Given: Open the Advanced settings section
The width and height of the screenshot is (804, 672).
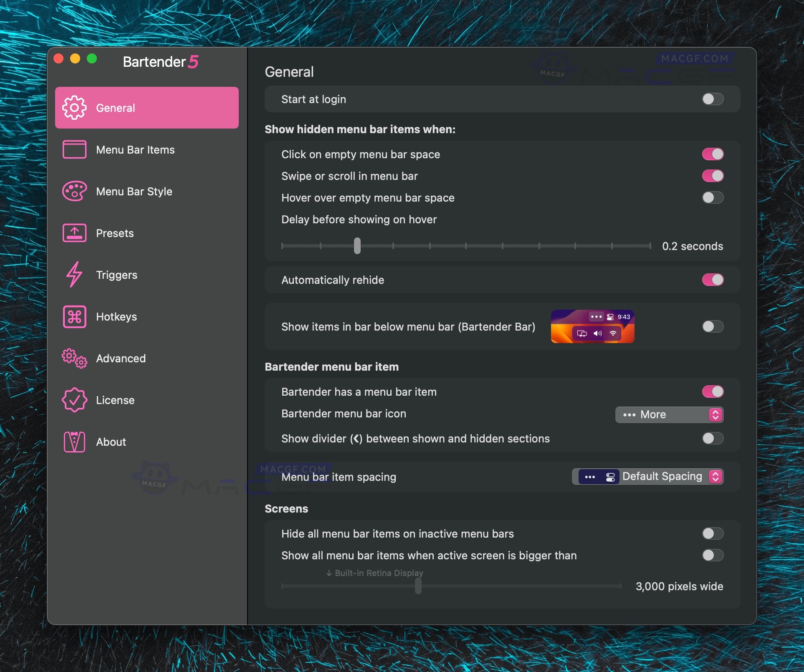Looking at the screenshot, I should click(x=121, y=358).
